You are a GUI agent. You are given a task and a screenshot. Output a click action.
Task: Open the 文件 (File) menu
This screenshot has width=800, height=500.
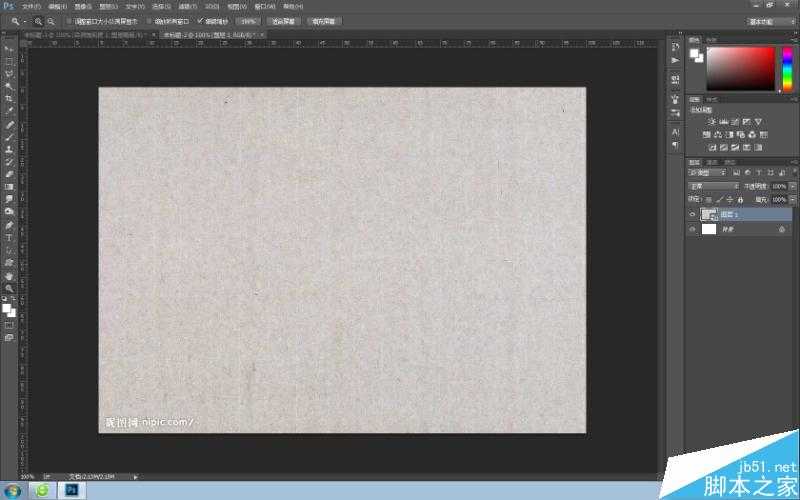30,6
